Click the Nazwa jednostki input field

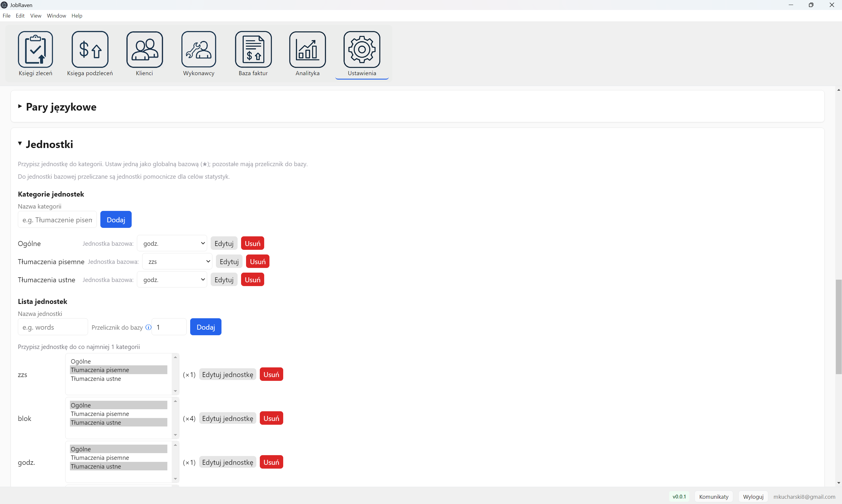53,327
